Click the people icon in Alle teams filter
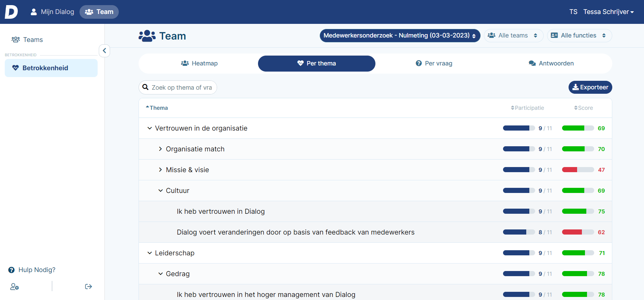Image resolution: width=644 pixels, height=300 pixels. click(x=491, y=35)
